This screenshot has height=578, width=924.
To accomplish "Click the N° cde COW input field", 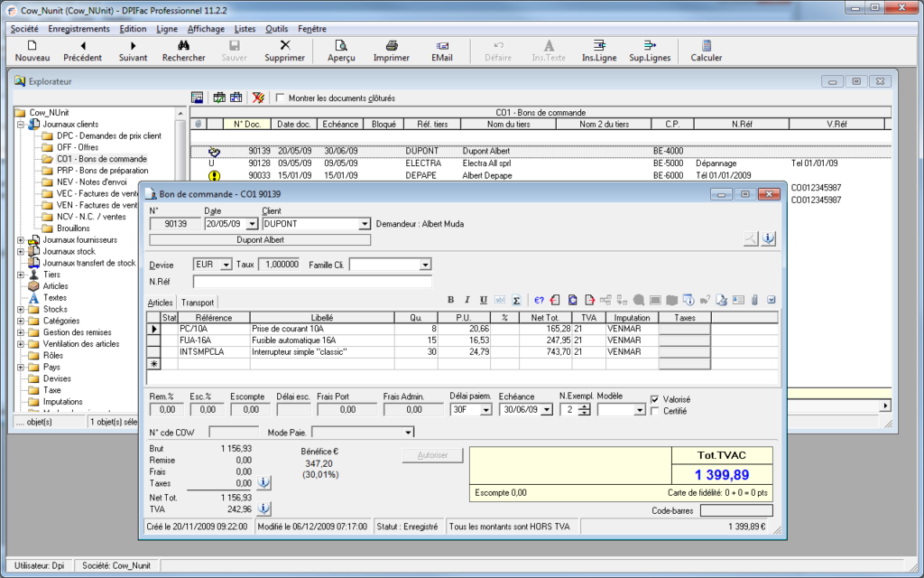I will tap(234, 433).
